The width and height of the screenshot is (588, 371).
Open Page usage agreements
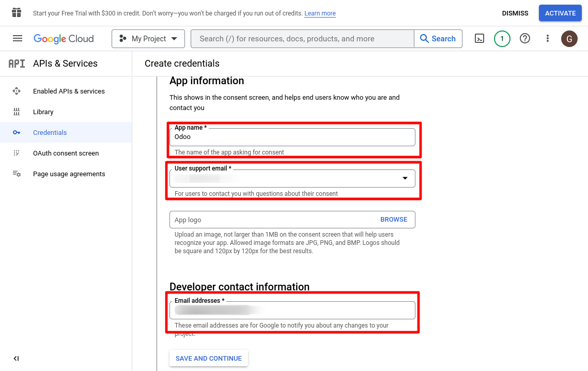click(x=69, y=174)
